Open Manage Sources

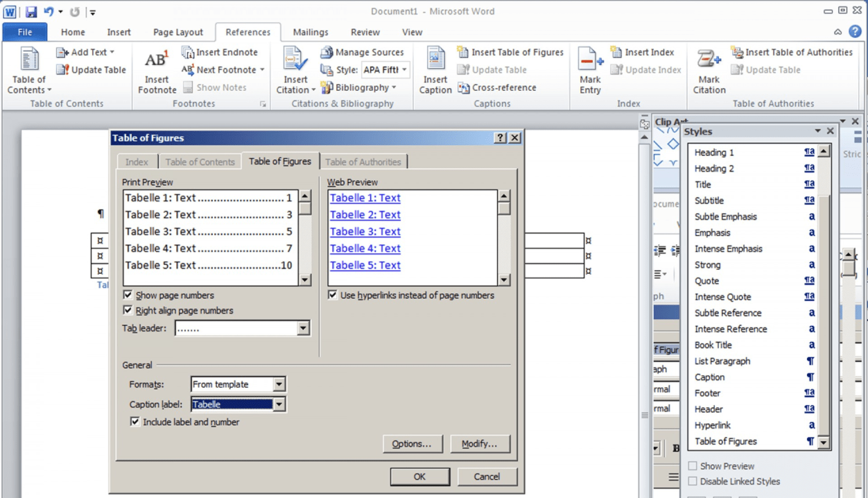362,52
